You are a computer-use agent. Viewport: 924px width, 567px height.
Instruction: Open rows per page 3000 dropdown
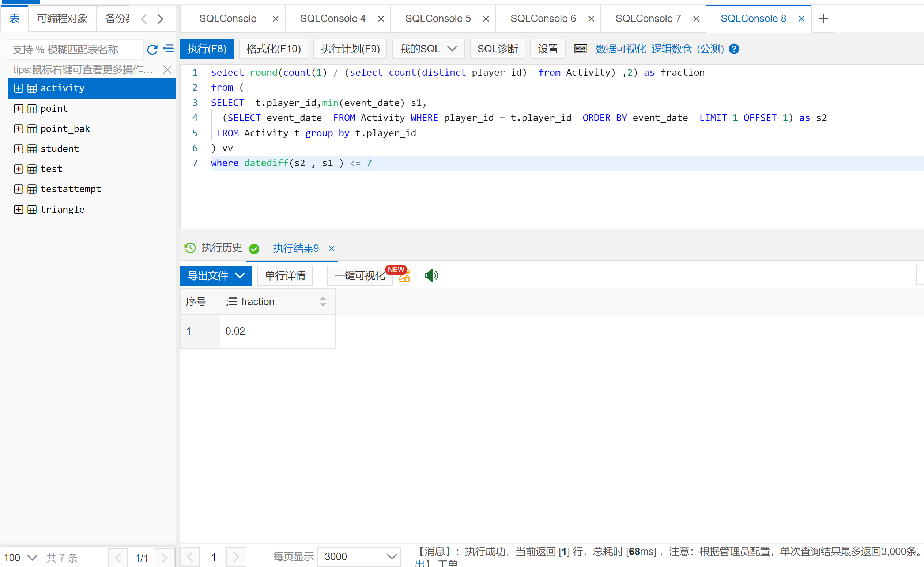tap(359, 556)
